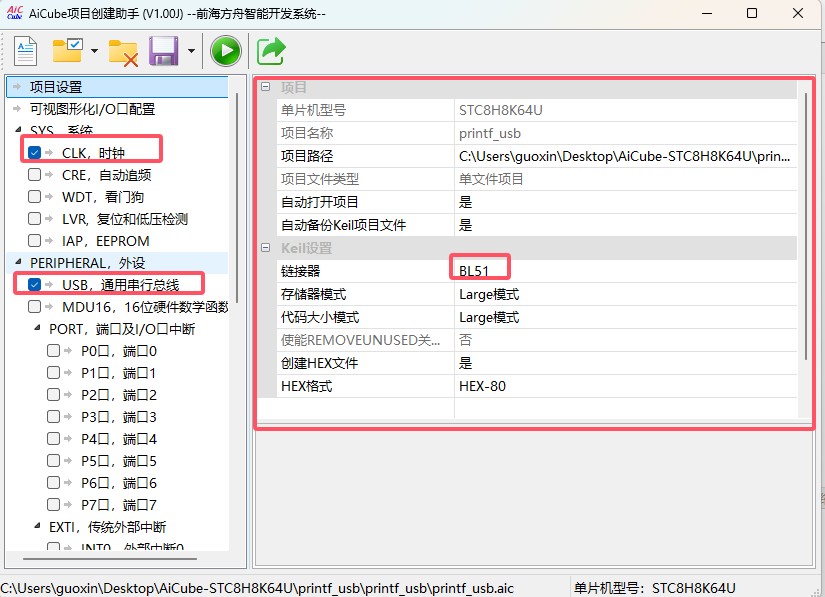
Task: Select the WDT 看门狗 tree label
Action: point(103,197)
